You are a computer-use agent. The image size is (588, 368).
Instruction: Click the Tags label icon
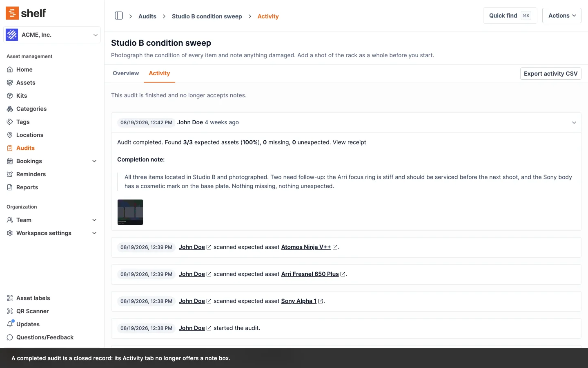[10, 122]
